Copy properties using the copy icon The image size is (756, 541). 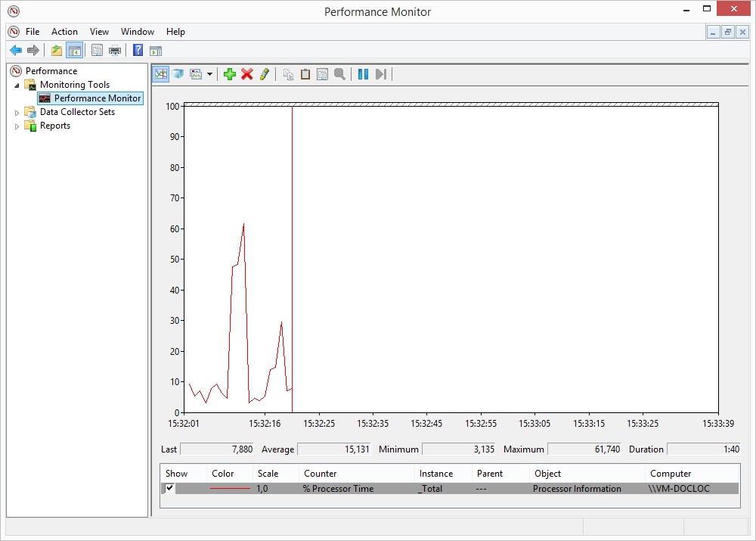tap(288, 74)
